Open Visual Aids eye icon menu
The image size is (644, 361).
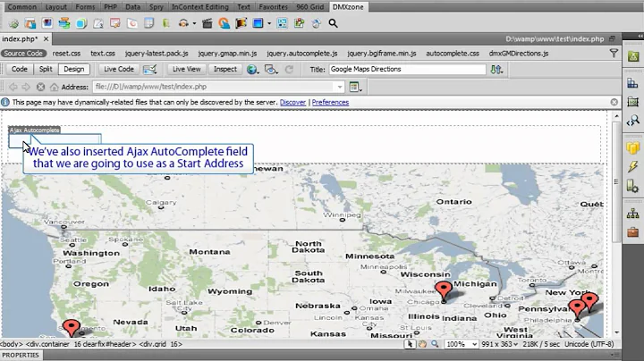pyautogui.click(x=271, y=70)
